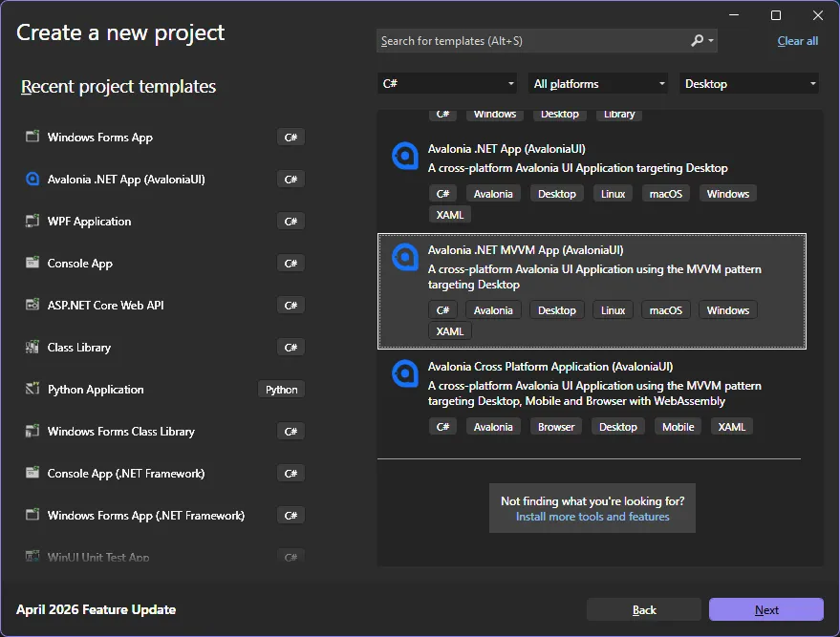Click the Recent project templates heading
This screenshot has width=840, height=637.
118,86
